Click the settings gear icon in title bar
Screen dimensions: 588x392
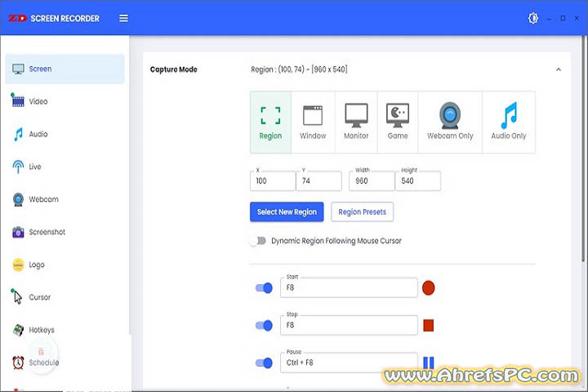(532, 18)
